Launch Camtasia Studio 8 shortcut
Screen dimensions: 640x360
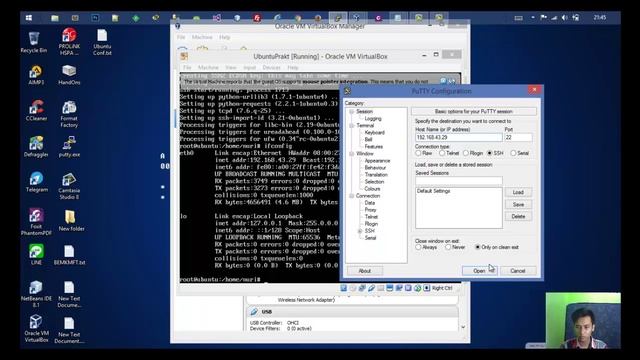pyautogui.click(x=69, y=186)
